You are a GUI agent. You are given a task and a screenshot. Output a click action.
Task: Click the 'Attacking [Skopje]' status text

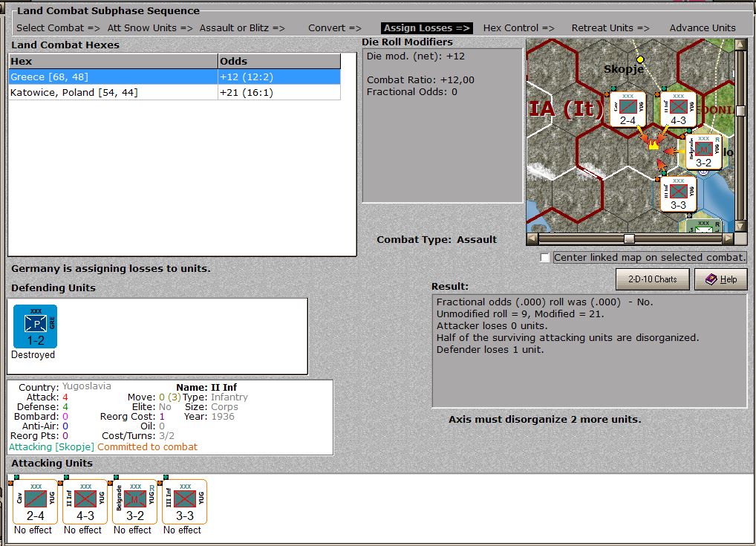click(x=51, y=447)
